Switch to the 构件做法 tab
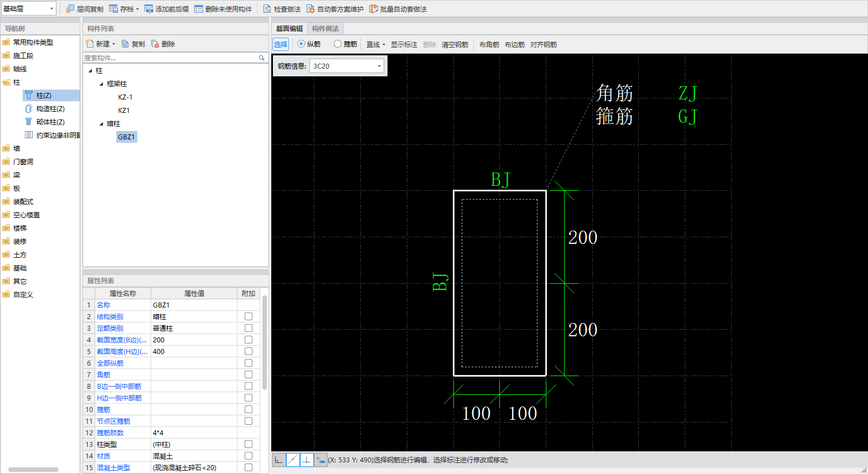This screenshot has width=868, height=474. pyautogui.click(x=325, y=28)
